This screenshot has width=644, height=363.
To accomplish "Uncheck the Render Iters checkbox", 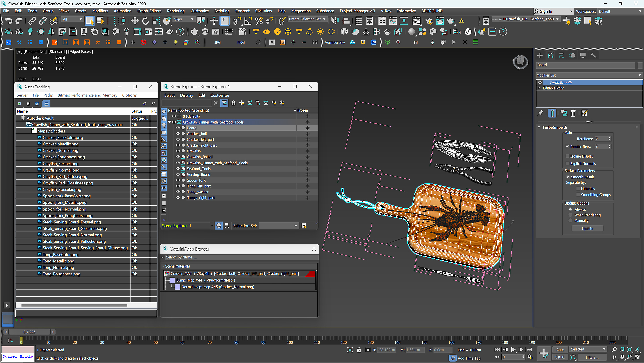I will (568, 147).
